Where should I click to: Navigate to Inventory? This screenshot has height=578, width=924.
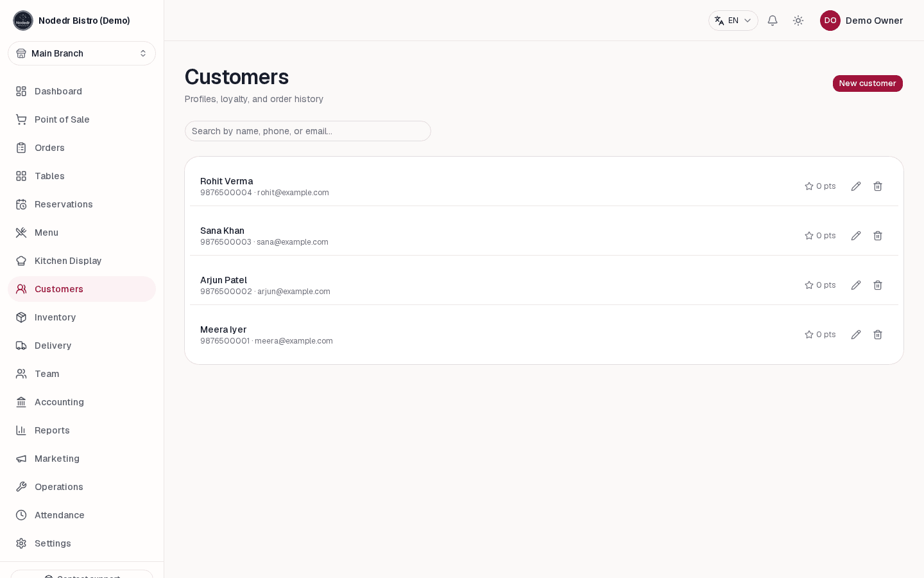tap(81, 317)
